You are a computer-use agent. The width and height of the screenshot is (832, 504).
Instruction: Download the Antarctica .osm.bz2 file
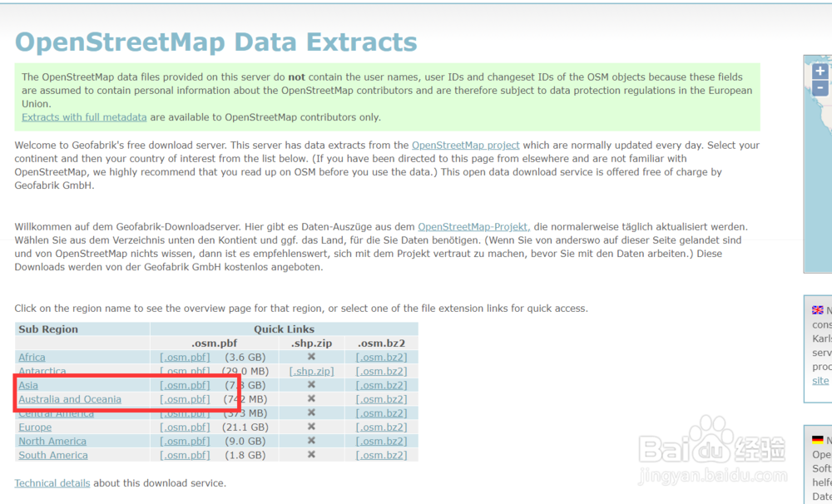pos(382,371)
